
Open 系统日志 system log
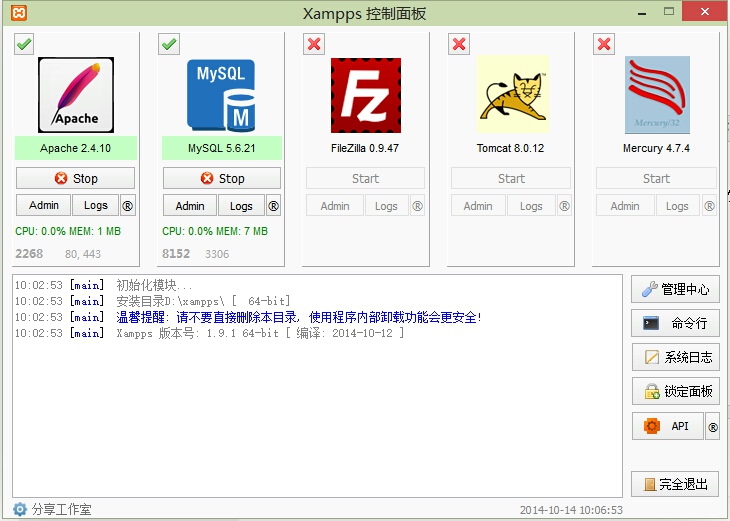pyautogui.click(x=676, y=357)
